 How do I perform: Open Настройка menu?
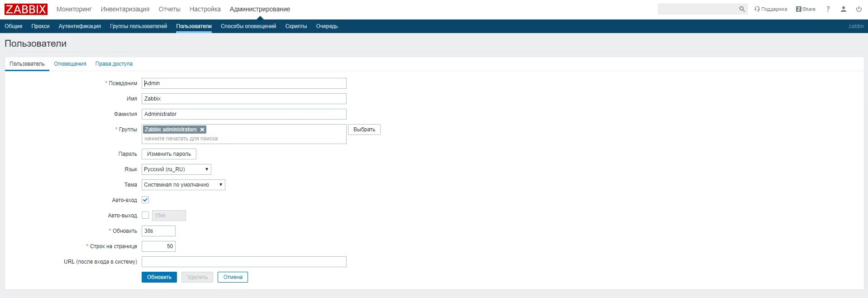coord(205,9)
